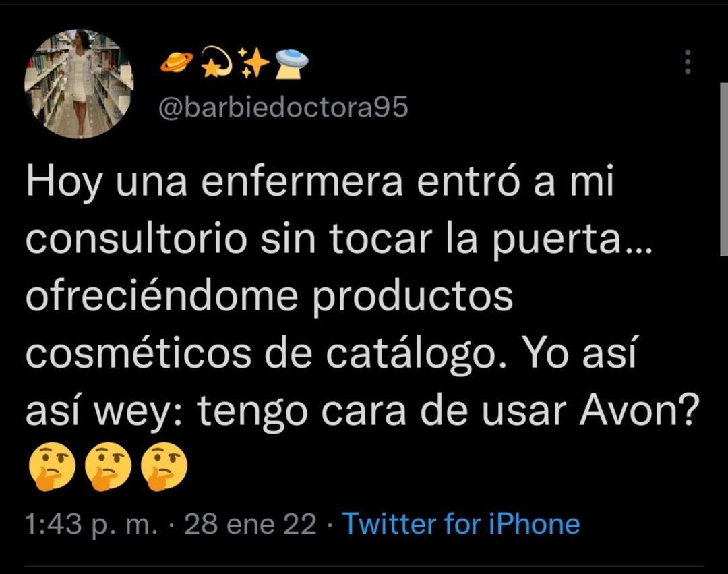Click the sparkles emoji in display name
The height and width of the screenshot is (574, 728).
[253, 62]
